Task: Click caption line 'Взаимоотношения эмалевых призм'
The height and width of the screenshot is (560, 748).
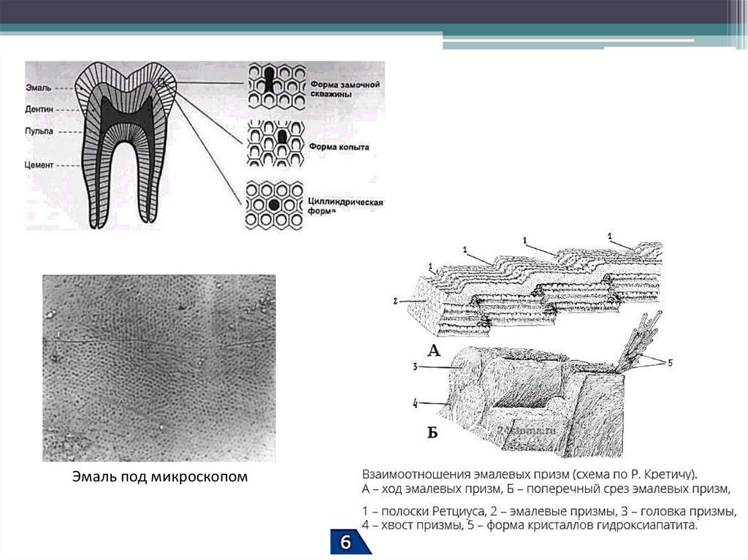Action: 530,475
